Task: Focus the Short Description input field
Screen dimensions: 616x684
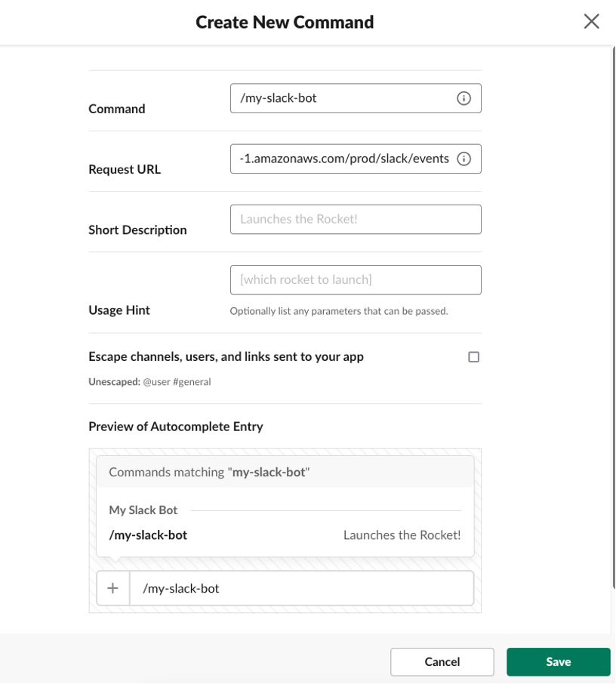Action: (356, 220)
